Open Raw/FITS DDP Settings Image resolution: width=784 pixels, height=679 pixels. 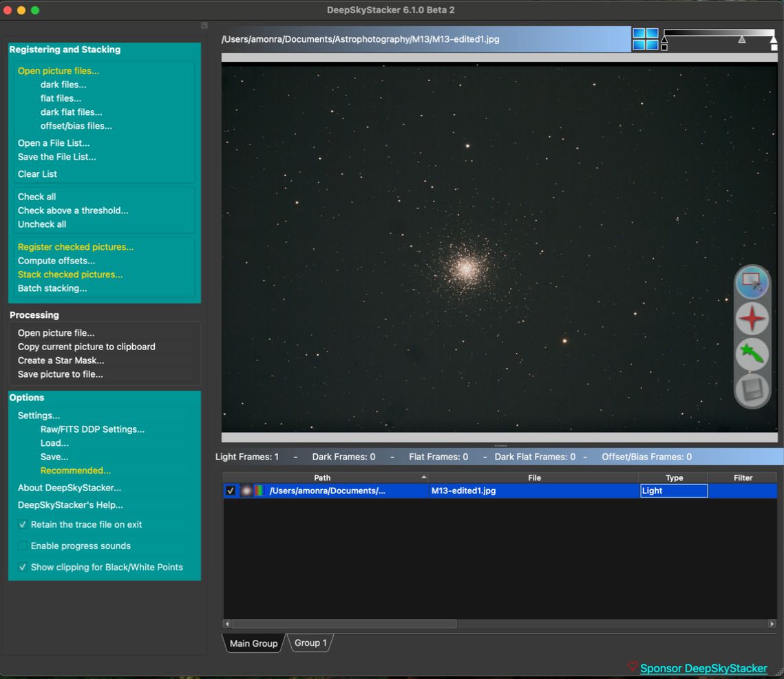pos(92,429)
